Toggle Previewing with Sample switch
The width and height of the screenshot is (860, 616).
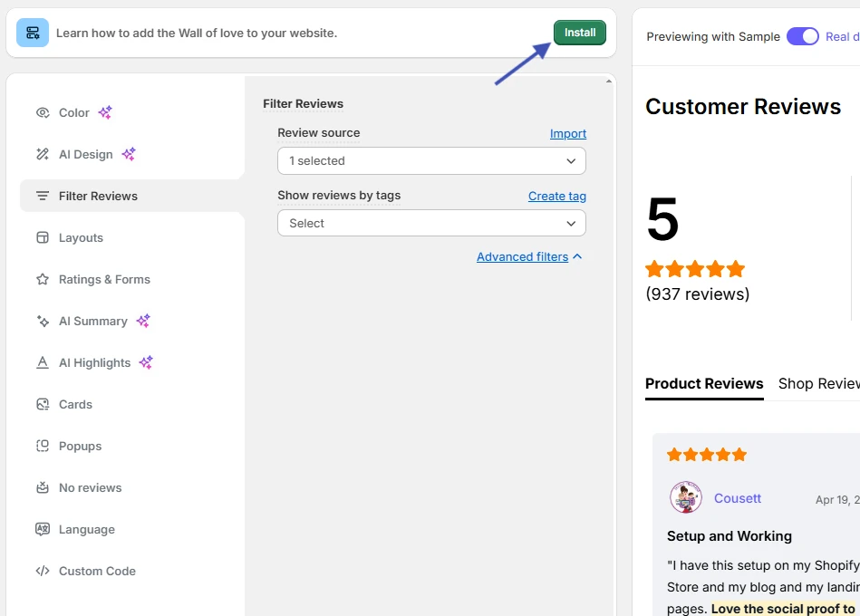[802, 37]
